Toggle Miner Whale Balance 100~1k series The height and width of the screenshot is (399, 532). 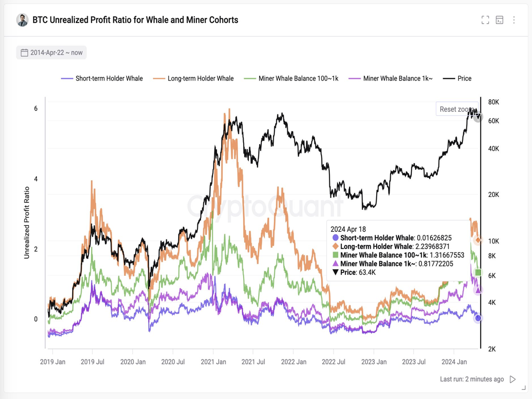(x=291, y=78)
